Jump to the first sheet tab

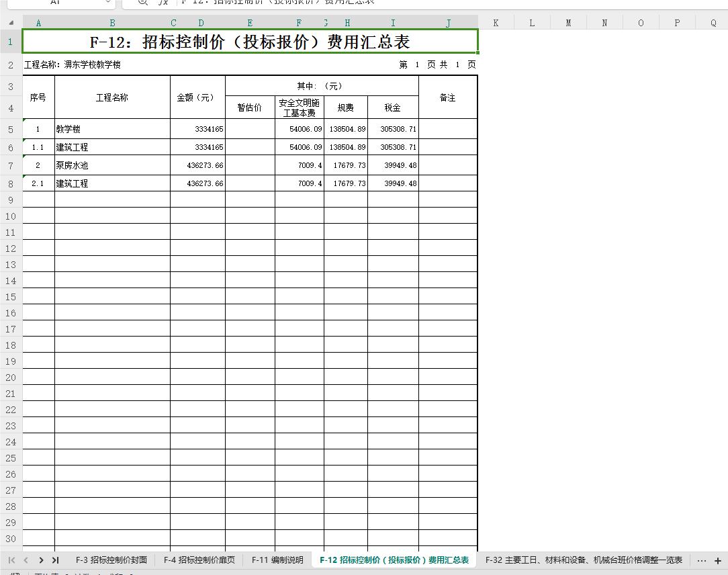(11, 560)
